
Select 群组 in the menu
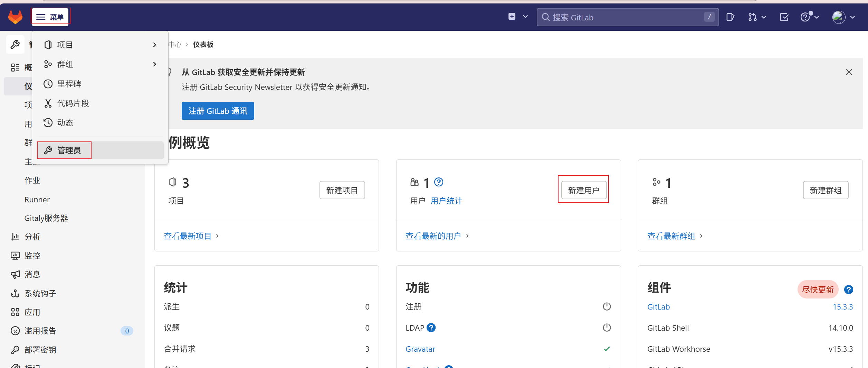click(100, 64)
